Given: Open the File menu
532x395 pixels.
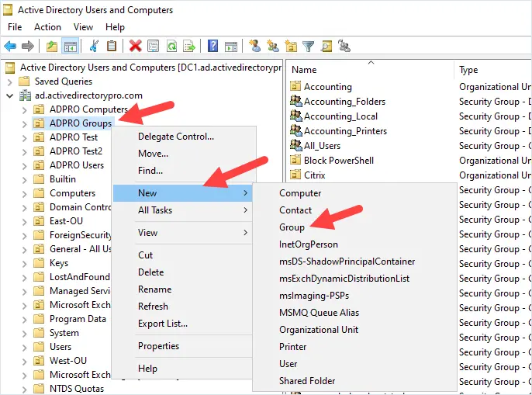Looking at the screenshot, I should pyautogui.click(x=15, y=27).
